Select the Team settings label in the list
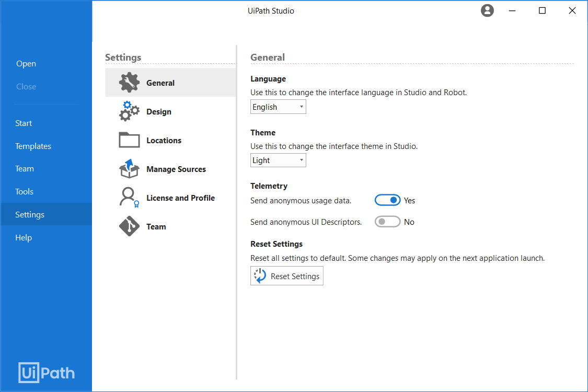 pos(156,226)
